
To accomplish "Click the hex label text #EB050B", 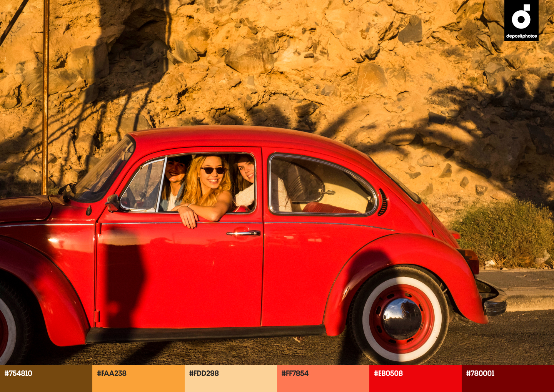I will click(x=388, y=373).
